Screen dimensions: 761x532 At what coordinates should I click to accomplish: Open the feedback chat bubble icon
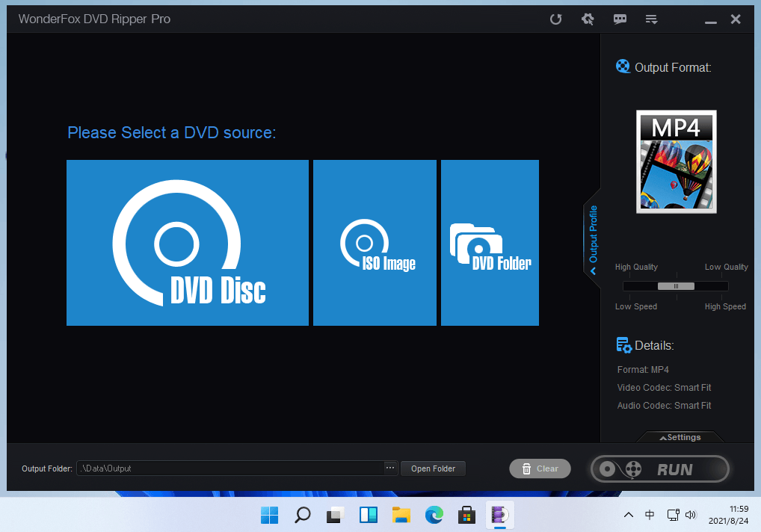pos(620,19)
